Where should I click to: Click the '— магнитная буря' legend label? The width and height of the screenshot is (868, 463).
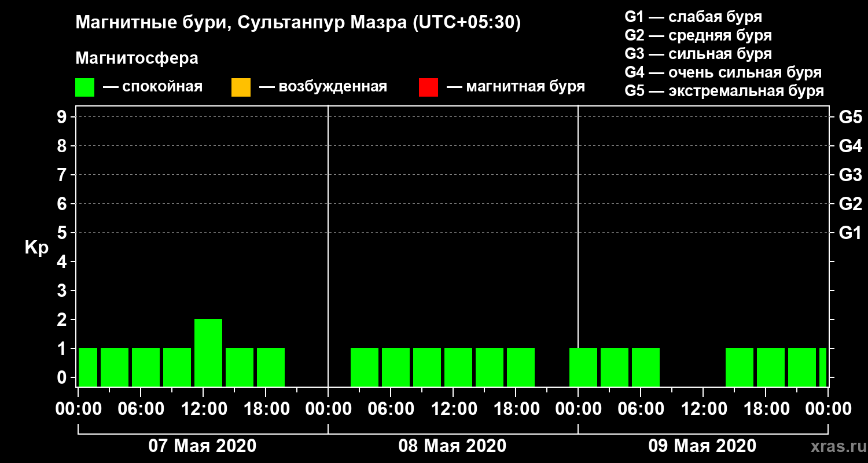tap(516, 87)
